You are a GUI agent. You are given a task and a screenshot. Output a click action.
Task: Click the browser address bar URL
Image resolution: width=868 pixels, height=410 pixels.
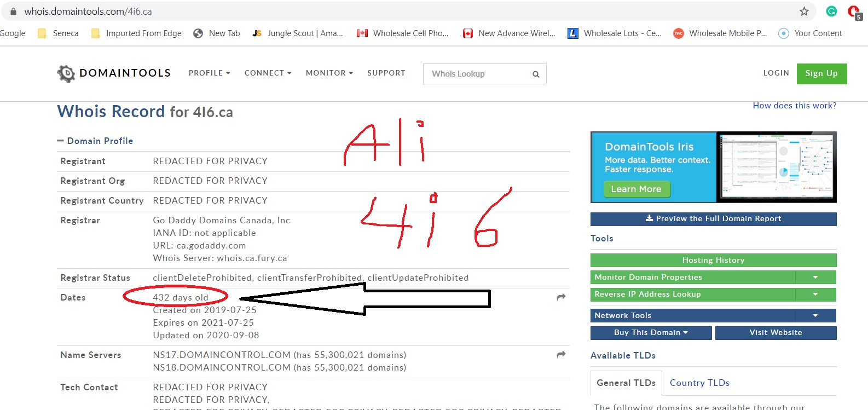click(88, 11)
